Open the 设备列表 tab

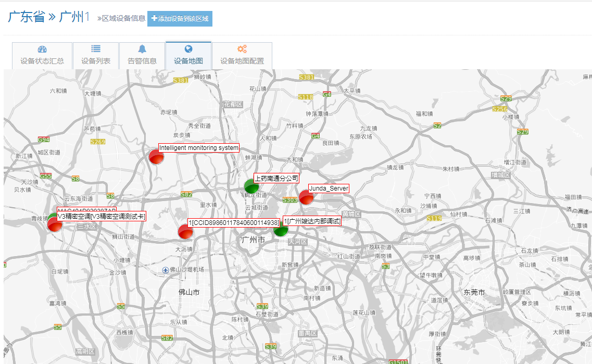click(x=96, y=56)
